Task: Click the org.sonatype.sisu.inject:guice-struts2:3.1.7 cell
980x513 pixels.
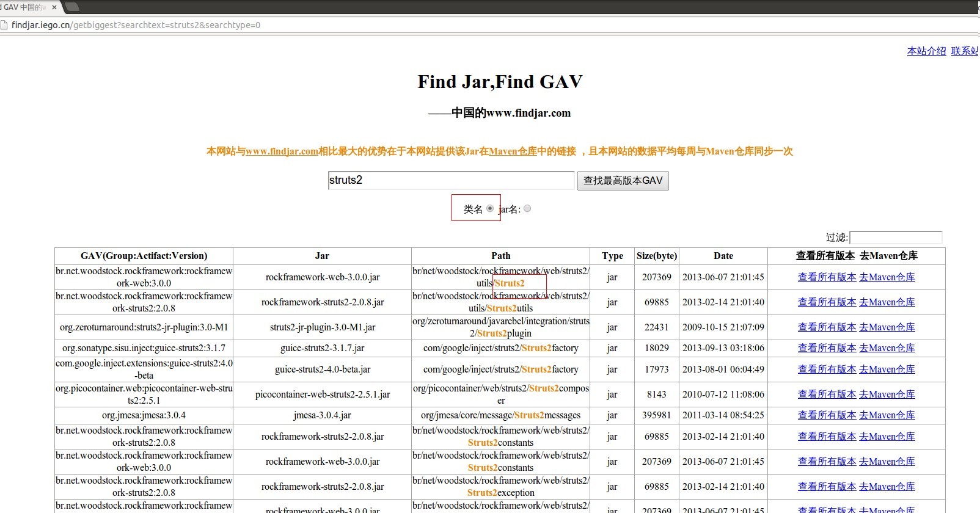Action: 144,348
